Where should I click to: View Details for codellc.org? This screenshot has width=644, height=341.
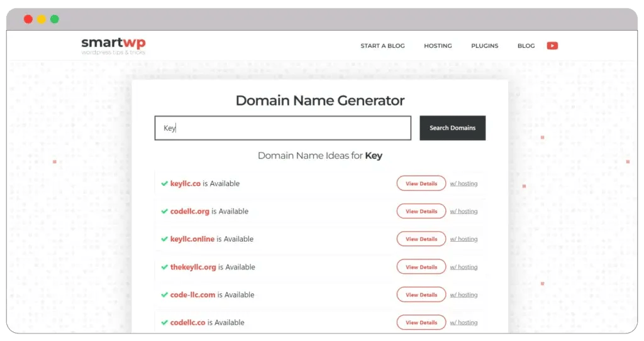(421, 212)
